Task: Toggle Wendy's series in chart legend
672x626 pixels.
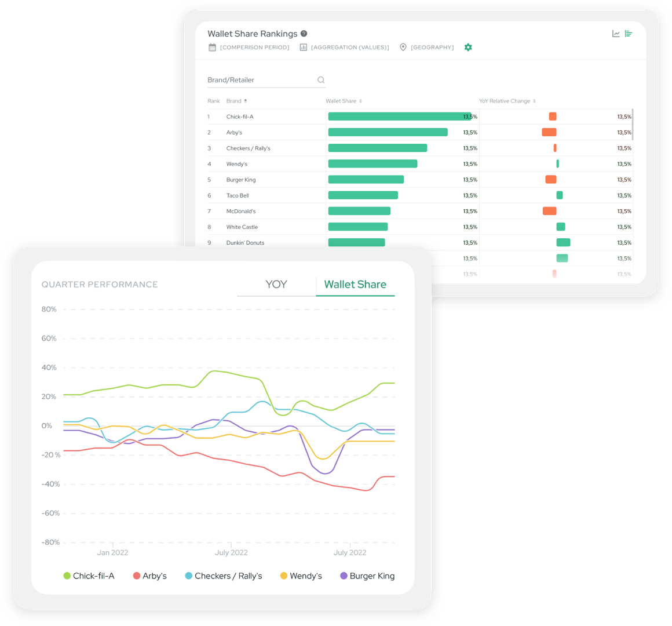Action: tap(301, 576)
